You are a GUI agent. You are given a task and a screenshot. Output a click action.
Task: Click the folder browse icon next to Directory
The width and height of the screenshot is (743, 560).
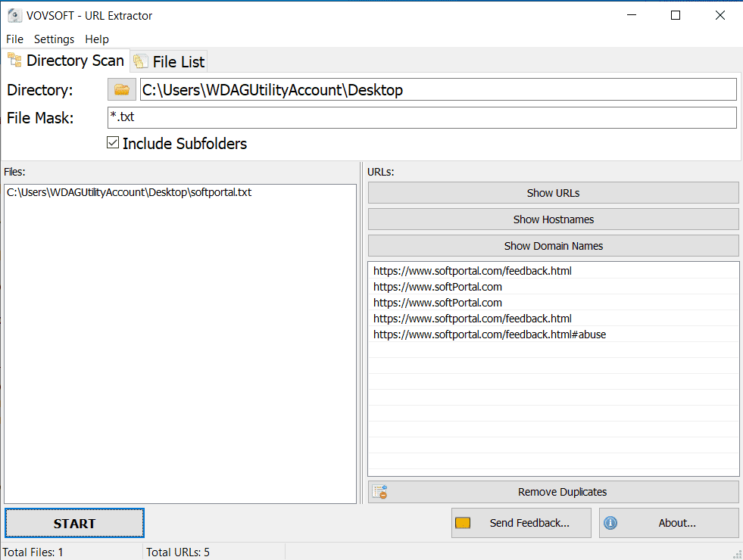pyautogui.click(x=122, y=89)
